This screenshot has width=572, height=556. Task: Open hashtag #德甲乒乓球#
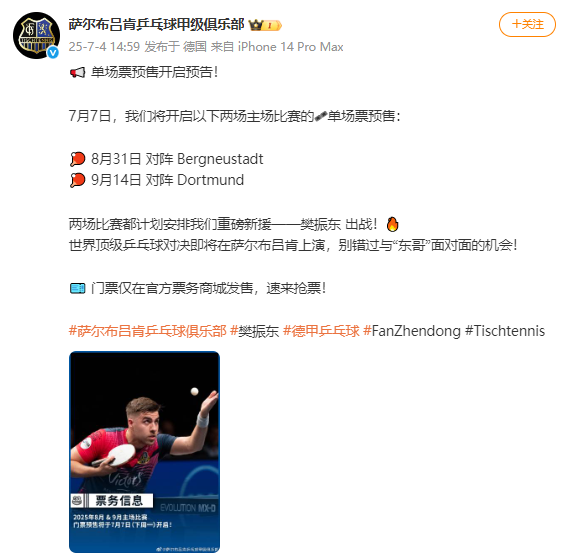[321, 331]
